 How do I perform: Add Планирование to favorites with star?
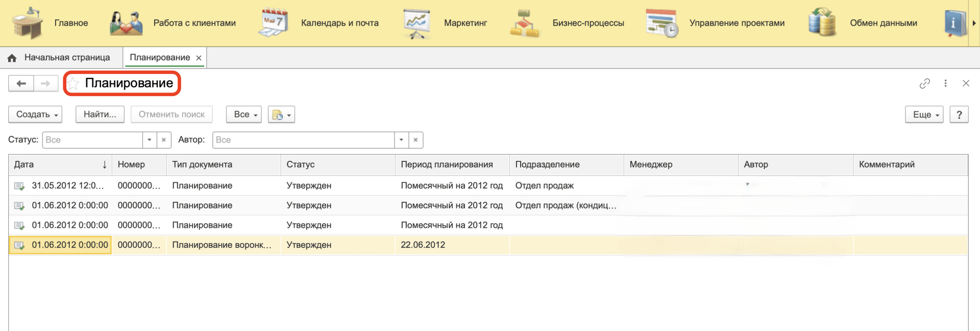73,83
